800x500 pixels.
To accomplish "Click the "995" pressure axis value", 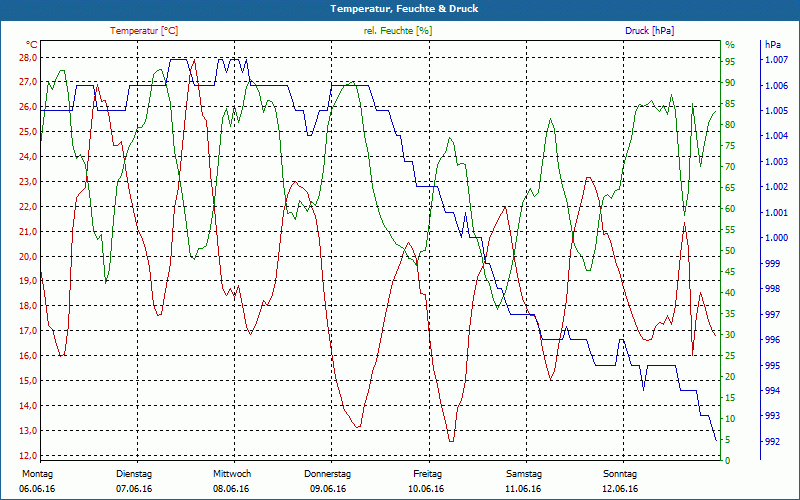I will pos(772,365).
